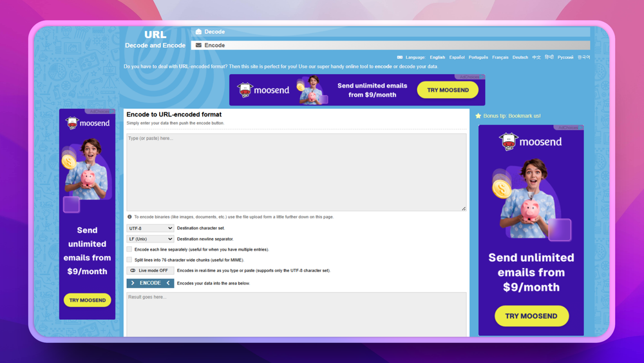Switch language to Français
This screenshot has width=644, height=363.
coord(500,57)
